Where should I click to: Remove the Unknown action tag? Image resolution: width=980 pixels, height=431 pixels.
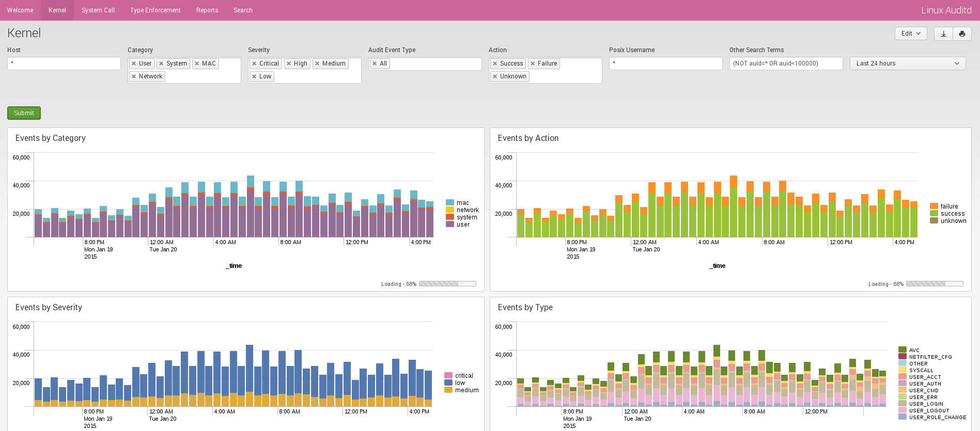click(495, 76)
